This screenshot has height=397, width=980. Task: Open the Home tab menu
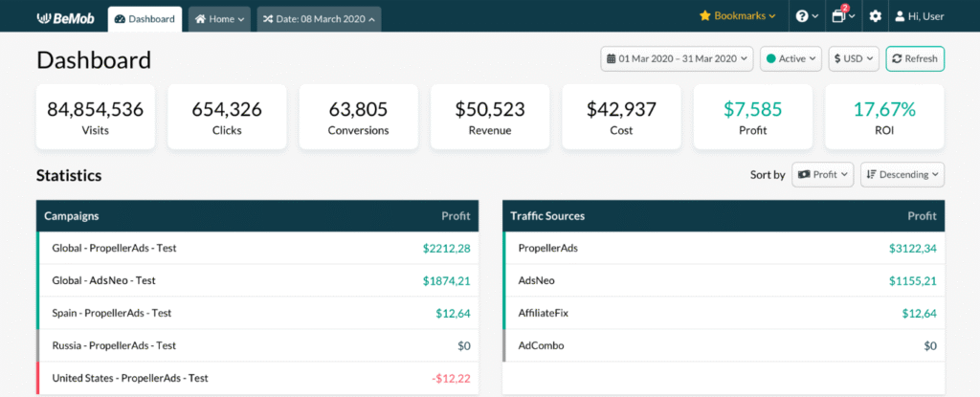(x=220, y=19)
